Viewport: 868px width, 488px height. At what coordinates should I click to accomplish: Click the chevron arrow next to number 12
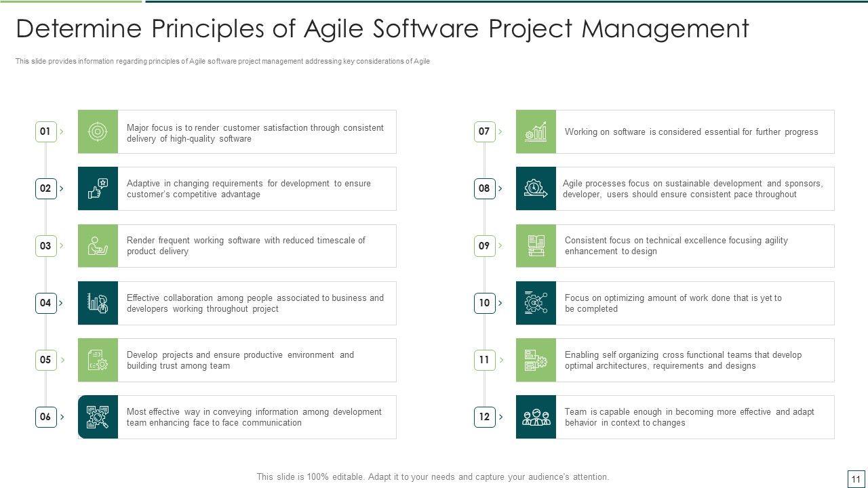[x=500, y=417]
